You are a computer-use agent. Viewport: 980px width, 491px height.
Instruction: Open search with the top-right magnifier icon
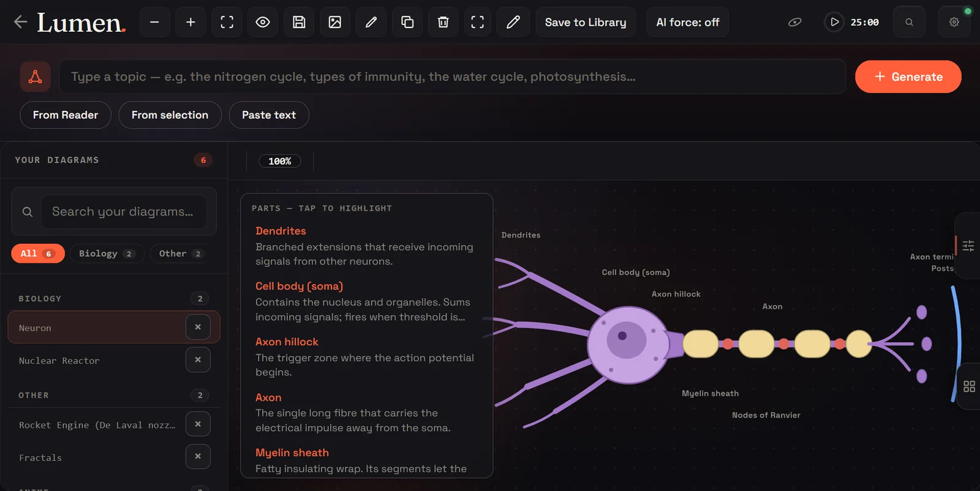coord(910,22)
